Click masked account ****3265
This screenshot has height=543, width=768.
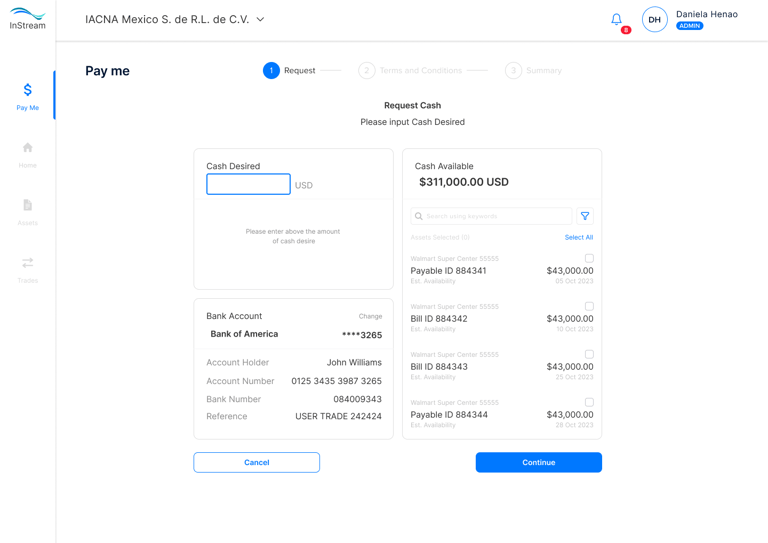[x=362, y=335]
